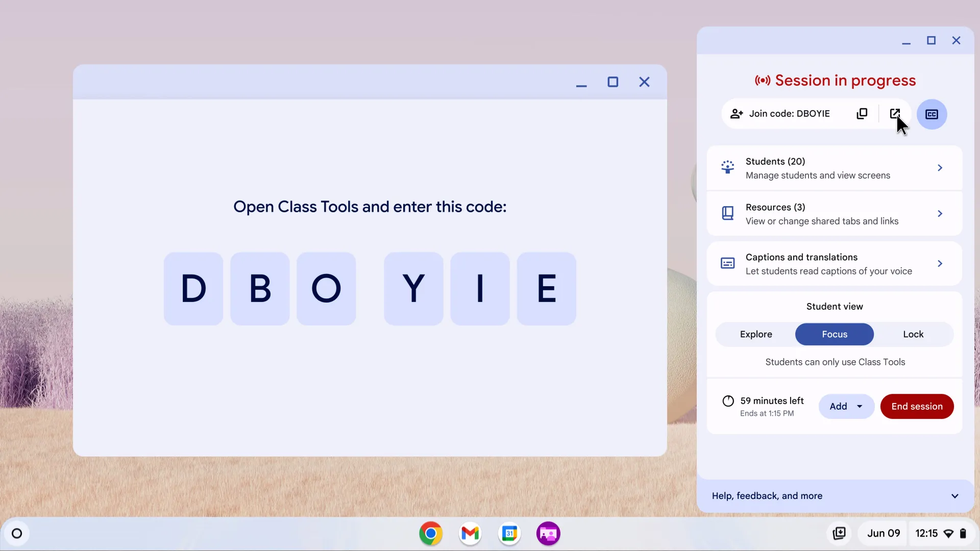980x551 pixels.
Task: Toggle closed captions with the CC icon
Action: pos(933,114)
